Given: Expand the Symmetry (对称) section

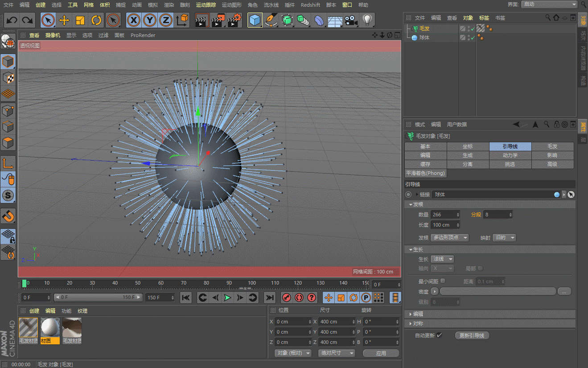Looking at the screenshot, I should click(418, 323).
